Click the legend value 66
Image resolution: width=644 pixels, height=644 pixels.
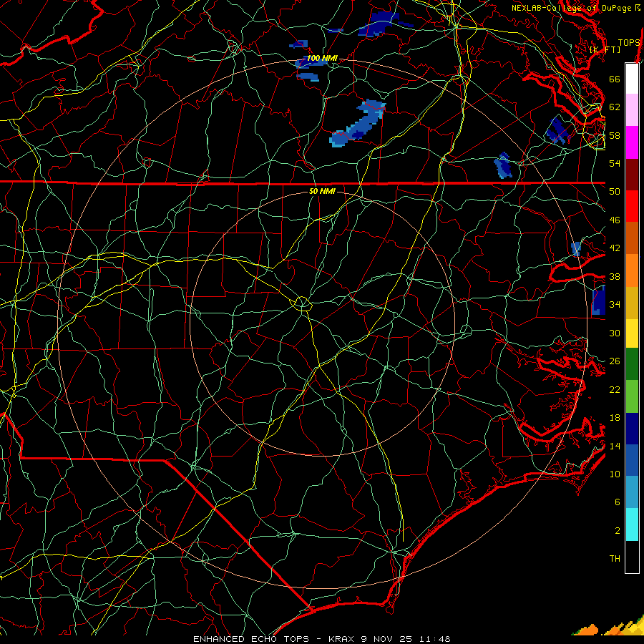(615, 79)
